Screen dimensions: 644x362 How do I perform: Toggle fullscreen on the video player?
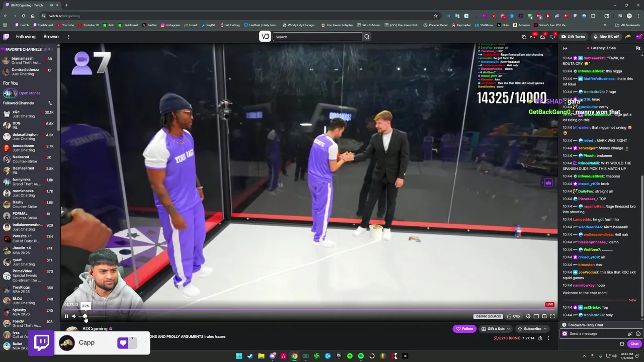pos(552,316)
